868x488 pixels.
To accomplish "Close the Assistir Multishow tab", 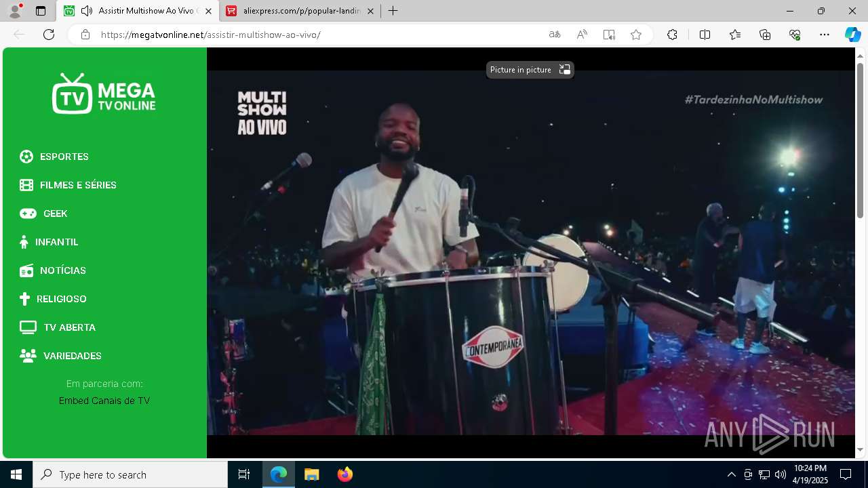I will (x=208, y=11).
